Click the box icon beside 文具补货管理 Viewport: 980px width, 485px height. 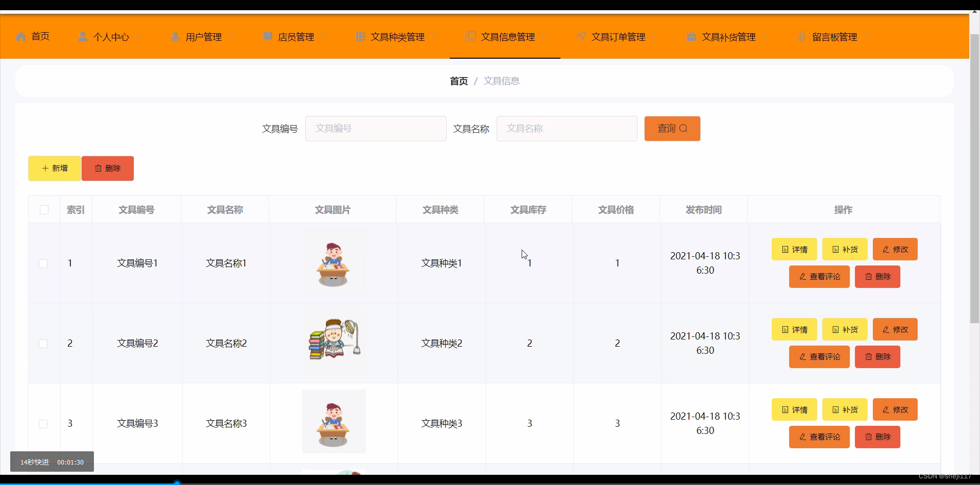tap(692, 36)
